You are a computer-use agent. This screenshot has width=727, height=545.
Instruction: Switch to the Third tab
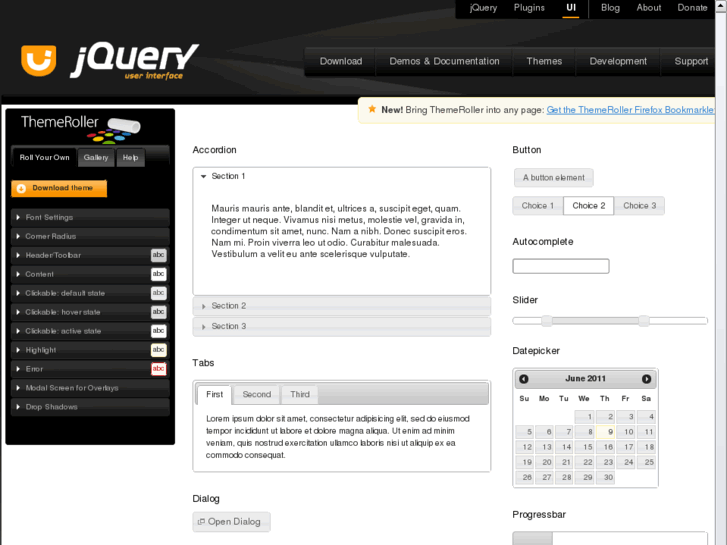(300, 394)
